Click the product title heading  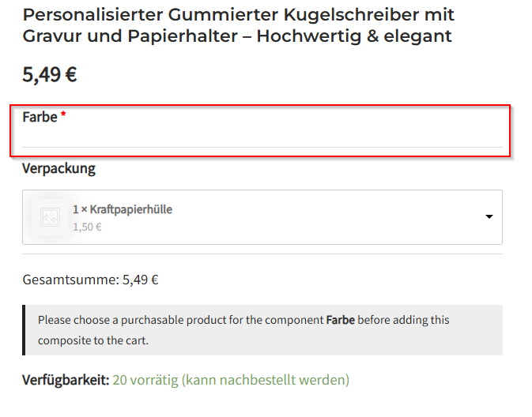[x=238, y=25]
